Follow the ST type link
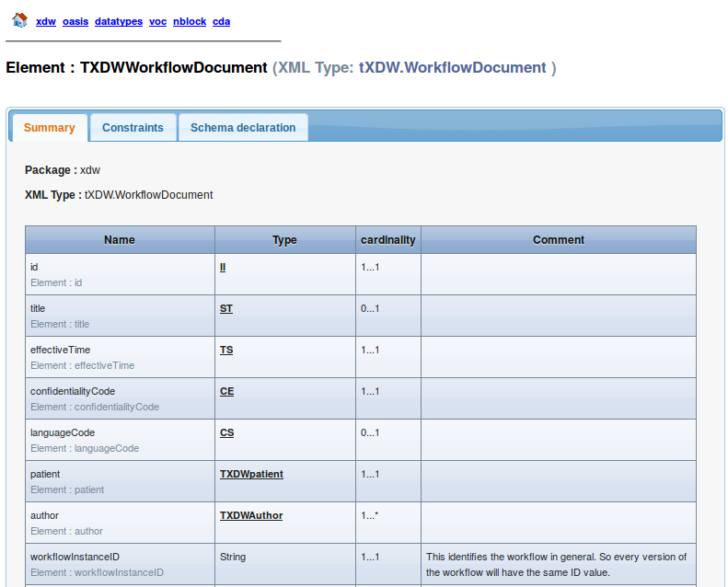Screen dimensions: 728x587 (x=226, y=308)
